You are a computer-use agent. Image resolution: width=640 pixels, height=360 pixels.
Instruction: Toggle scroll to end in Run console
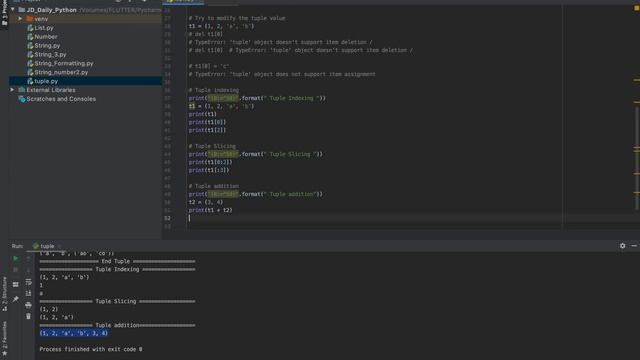pyautogui.click(x=28, y=293)
